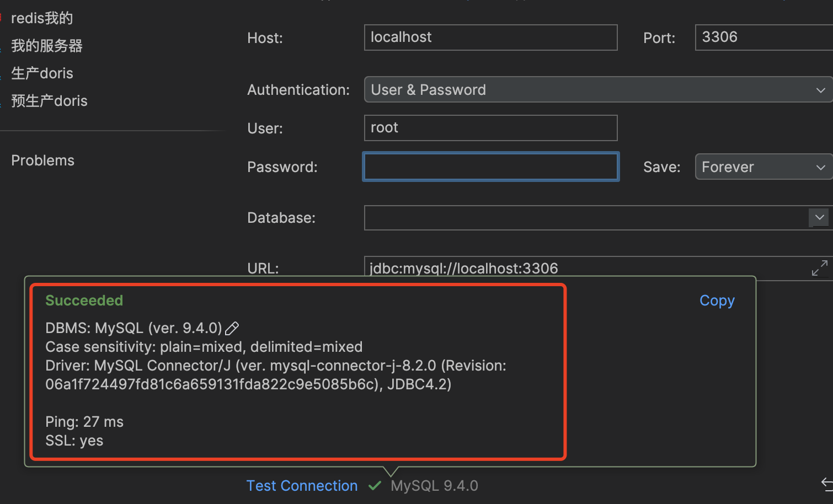The height and width of the screenshot is (504, 833).
Task: Select the 我的服务器 data source
Action: [47, 46]
